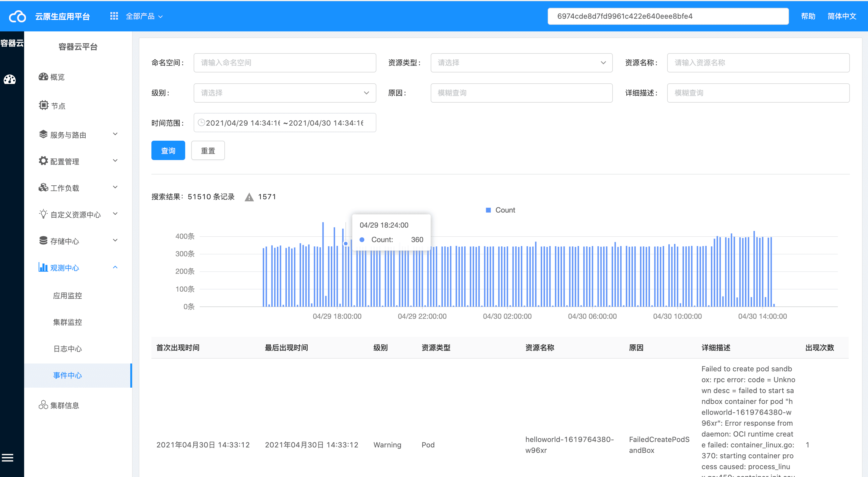Open the 资源类型 select dropdown
The image size is (868, 477).
pyautogui.click(x=521, y=63)
